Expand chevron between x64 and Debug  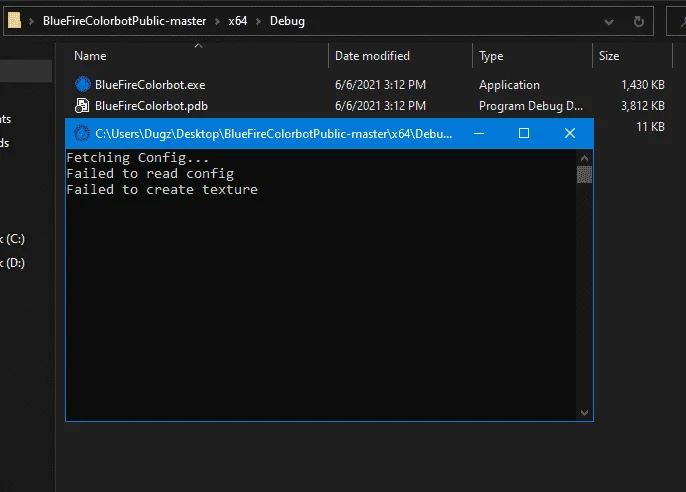[x=259, y=21]
